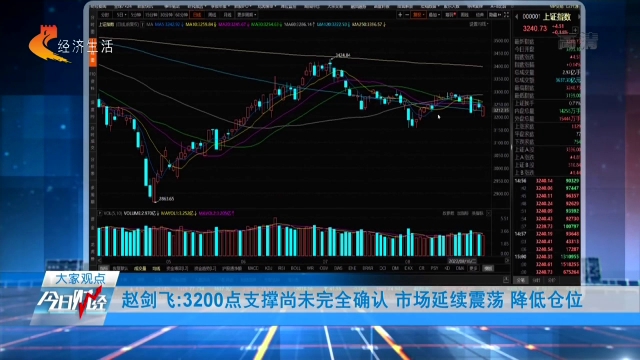Click export icon at bottom right of chart

click(x=506, y=280)
